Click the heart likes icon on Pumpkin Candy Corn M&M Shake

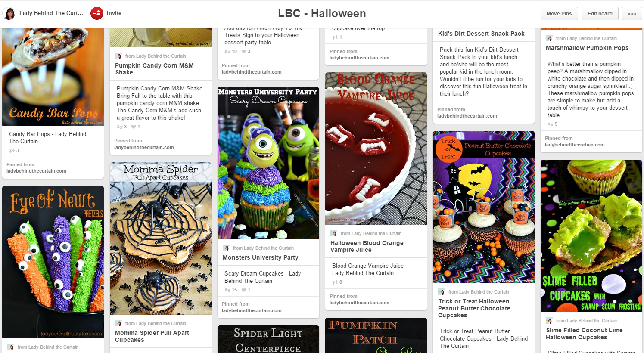(134, 127)
